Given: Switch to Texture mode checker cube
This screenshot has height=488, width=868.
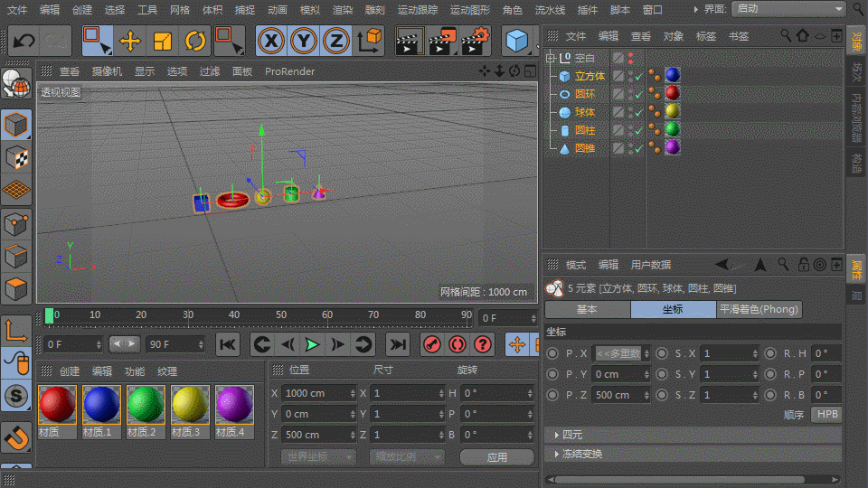Looking at the screenshot, I should pos(15,158).
